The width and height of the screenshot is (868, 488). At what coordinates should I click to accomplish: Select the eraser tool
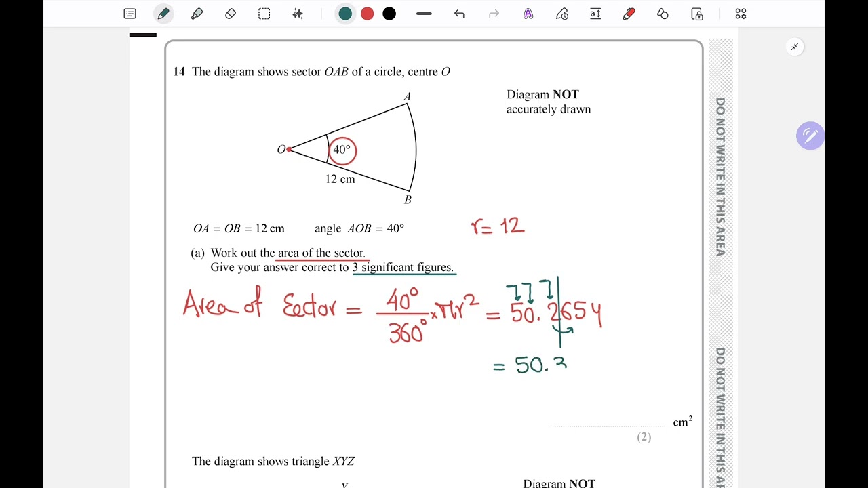[x=231, y=14]
